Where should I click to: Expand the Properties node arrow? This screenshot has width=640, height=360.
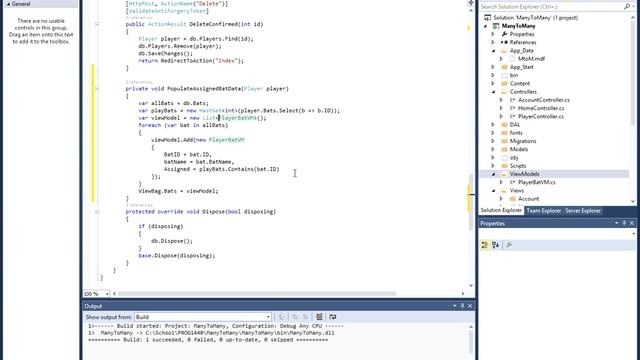tap(493, 34)
